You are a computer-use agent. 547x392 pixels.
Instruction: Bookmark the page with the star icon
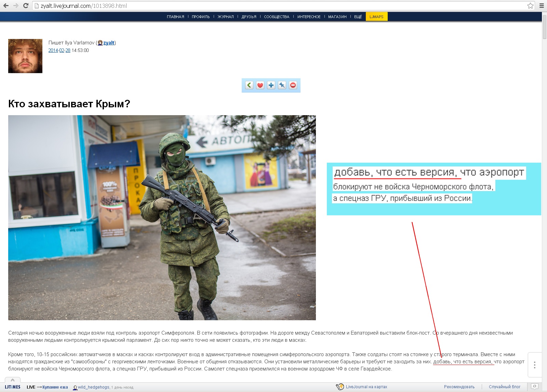[x=530, y=5]
